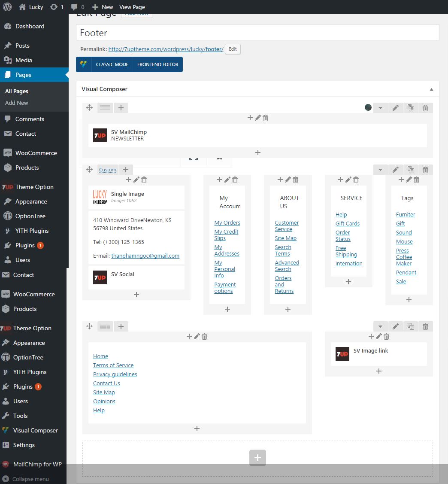Viewport: 448px width, 484px height.
Task: Add element below the SERVICE column links
Action: coord(348,282)
